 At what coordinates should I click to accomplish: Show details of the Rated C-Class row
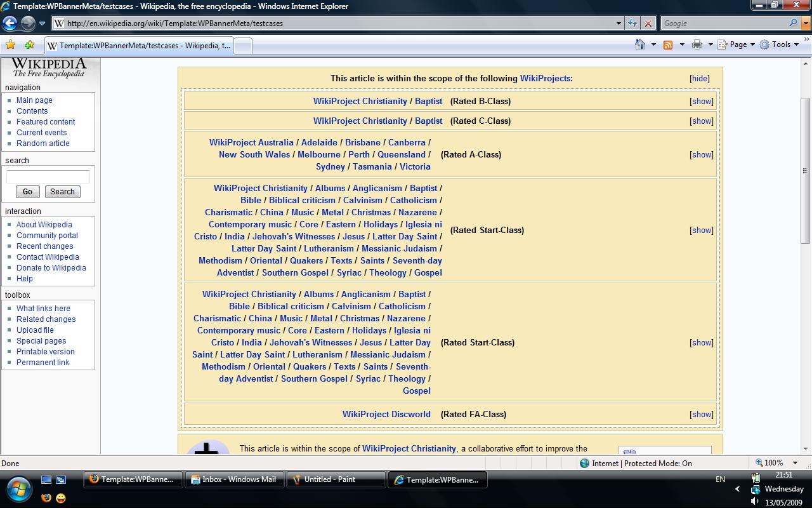[702, 121]
